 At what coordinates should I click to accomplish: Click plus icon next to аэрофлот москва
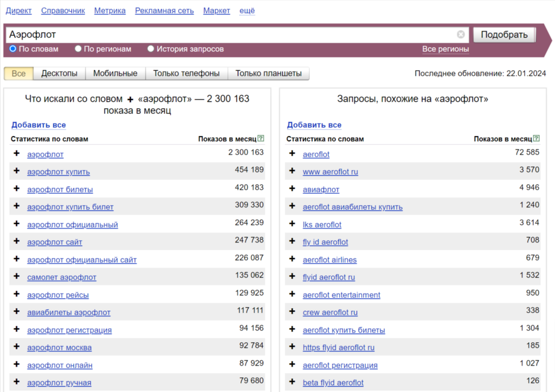tap(17, 347)
